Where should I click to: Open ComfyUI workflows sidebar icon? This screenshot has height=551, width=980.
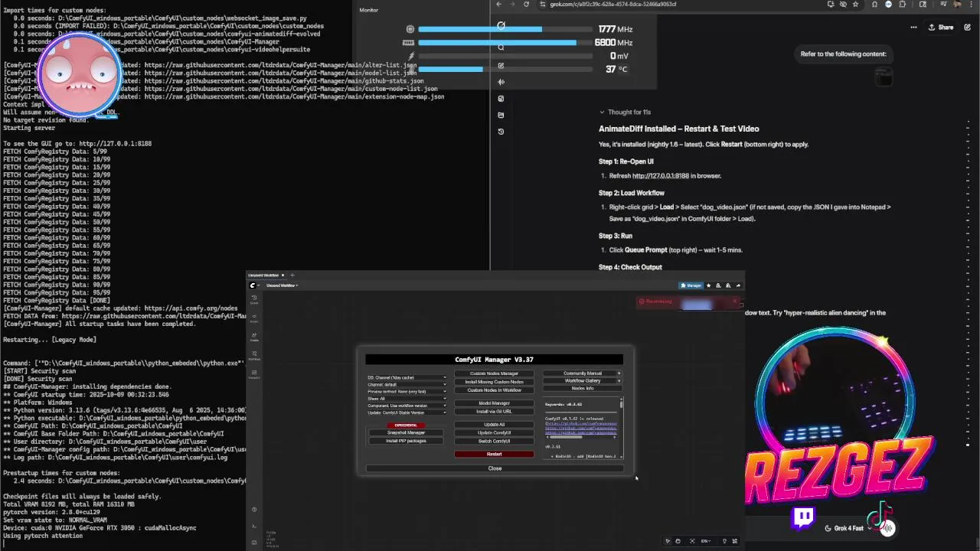click(x=254, y=355)
